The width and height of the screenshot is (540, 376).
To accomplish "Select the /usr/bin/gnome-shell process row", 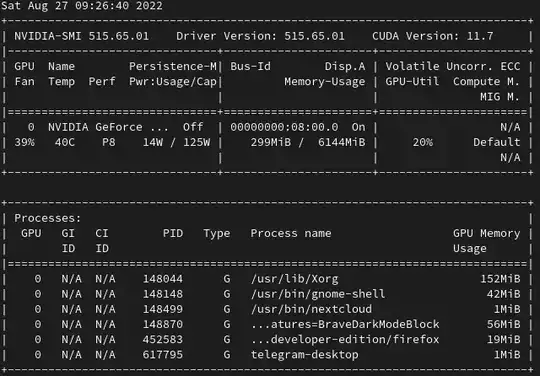I will click(x=267, y=294).
